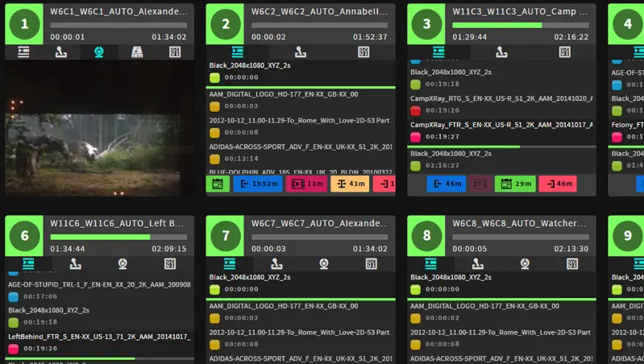Open the automation joystick icon on screen 2
Viewport: 644px width, 364px height.
[x=300, y=52]
